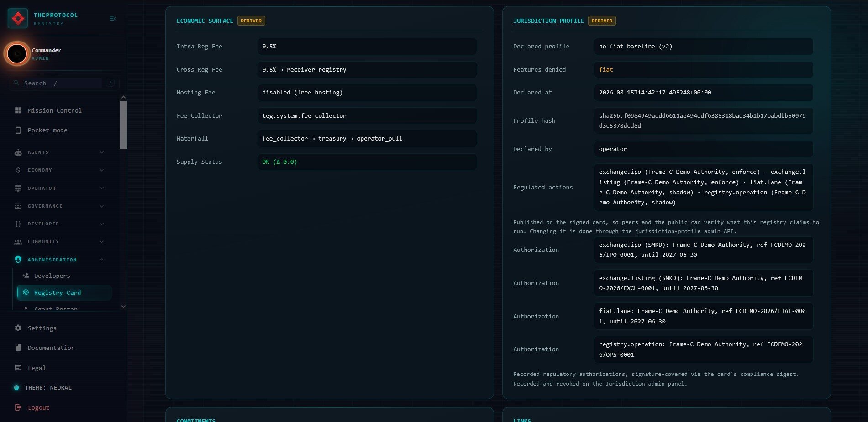Click the Developer braces icon
The height and width of the screenshot is (422, 868).
18,224
